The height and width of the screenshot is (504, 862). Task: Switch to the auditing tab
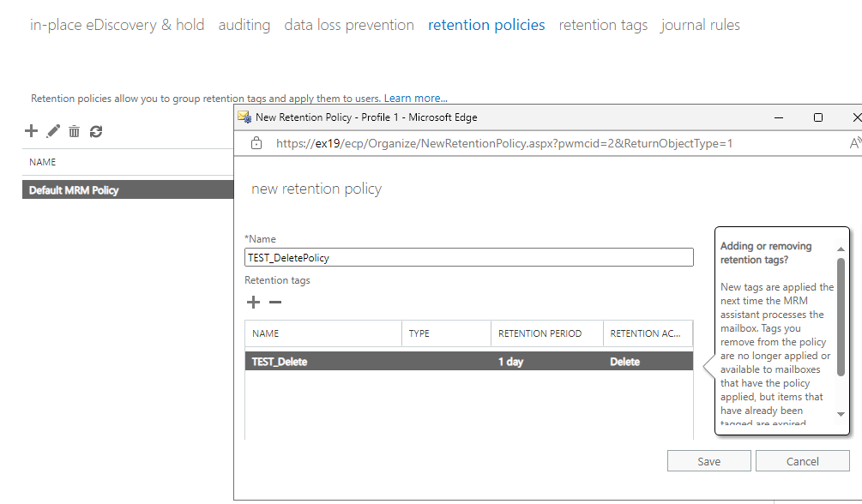244,25
